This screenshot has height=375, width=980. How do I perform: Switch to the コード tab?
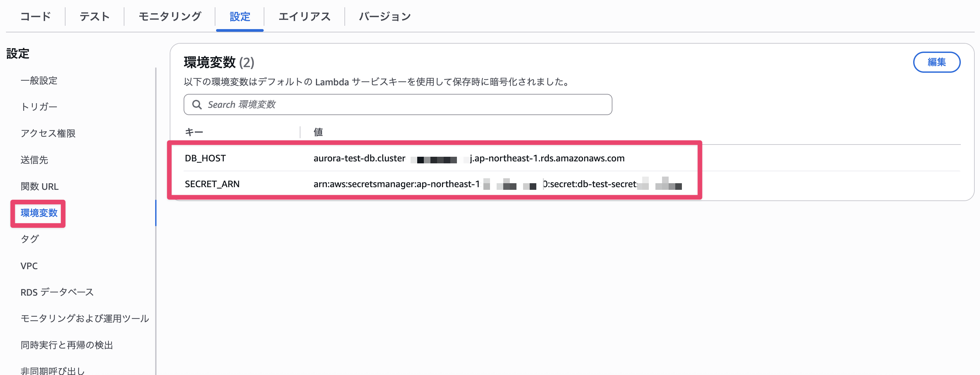point(35,16)
